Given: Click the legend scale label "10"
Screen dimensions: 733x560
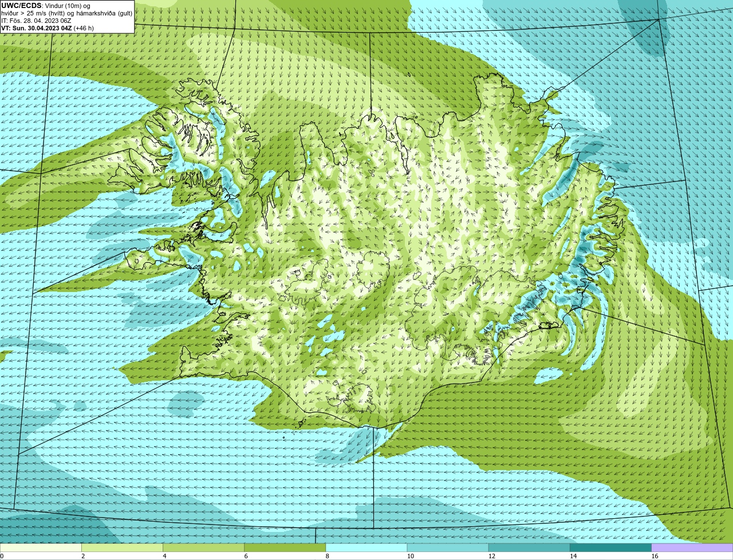Looking at the screenshot, I should [411, 556].
